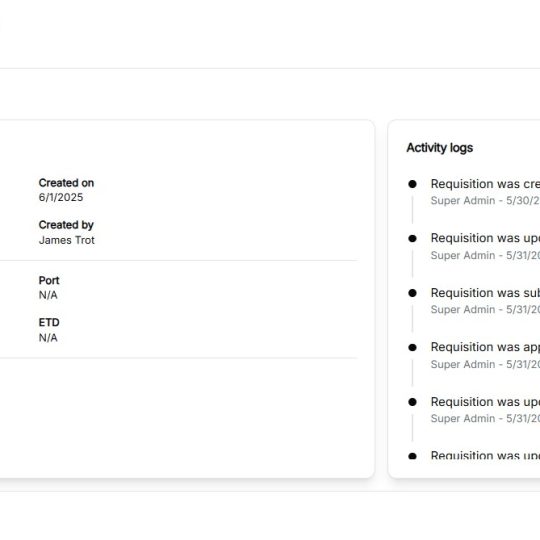Click the bullet beside "Requisition was sub" entry
Viewport: 540px width, 540px height.
(x=412, y=293)
